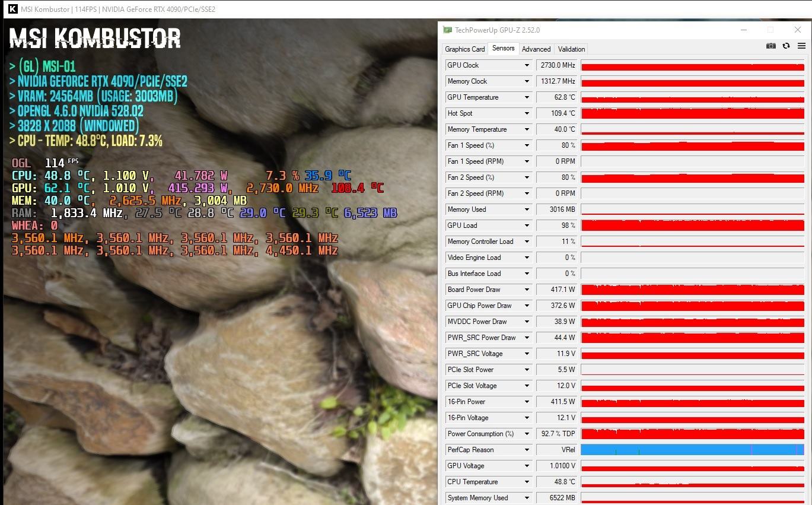This screenshot has width=812, height=505.
Task: Click the OPENGL 4.6.0 NVIDIA 528.02 line
Action: [77, 111]
